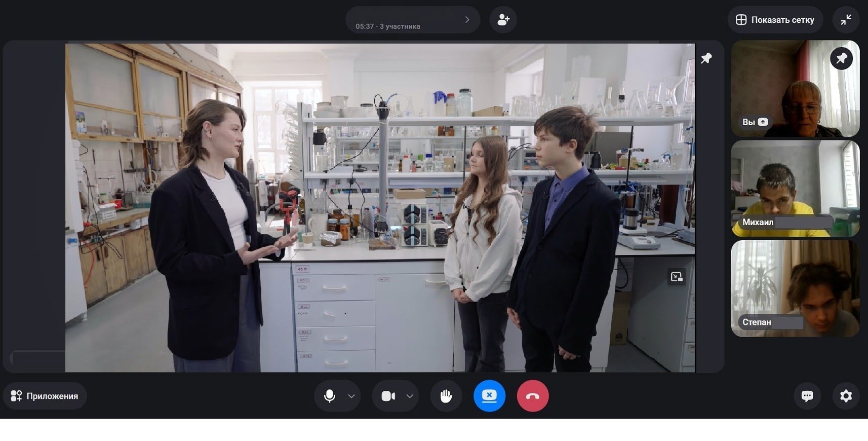Collapse the call window with arrows icon
This screenshot has width=868, height=441.
(x=846, y=20)
